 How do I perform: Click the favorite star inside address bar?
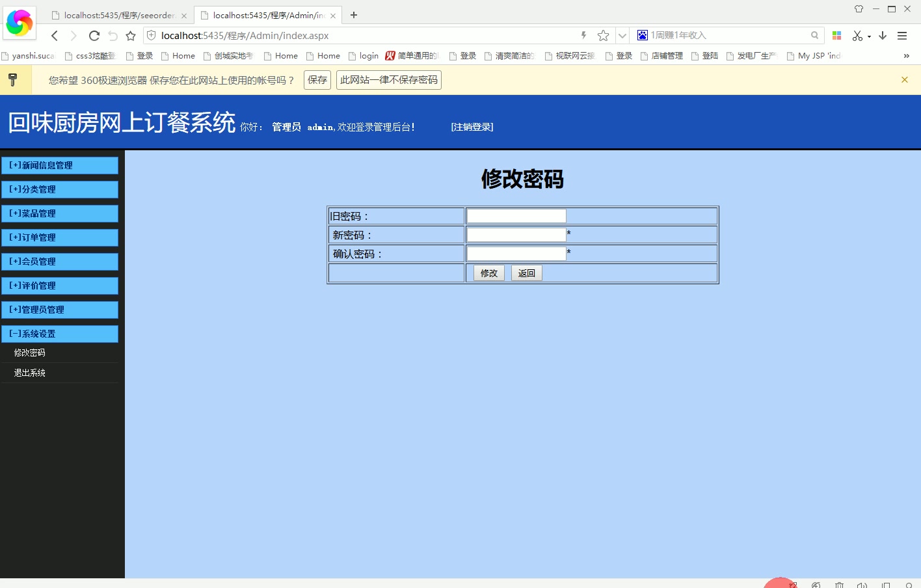point(604,35)
